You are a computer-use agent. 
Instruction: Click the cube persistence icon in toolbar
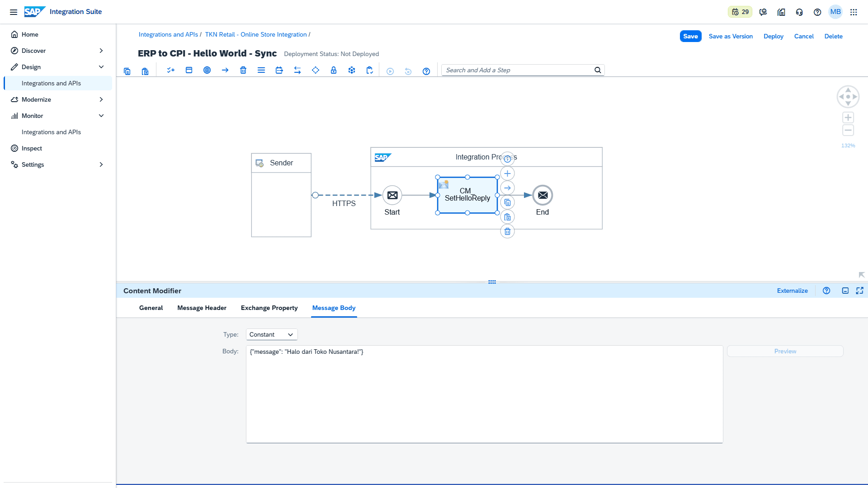pyautogui.click(x=352, y=70)
